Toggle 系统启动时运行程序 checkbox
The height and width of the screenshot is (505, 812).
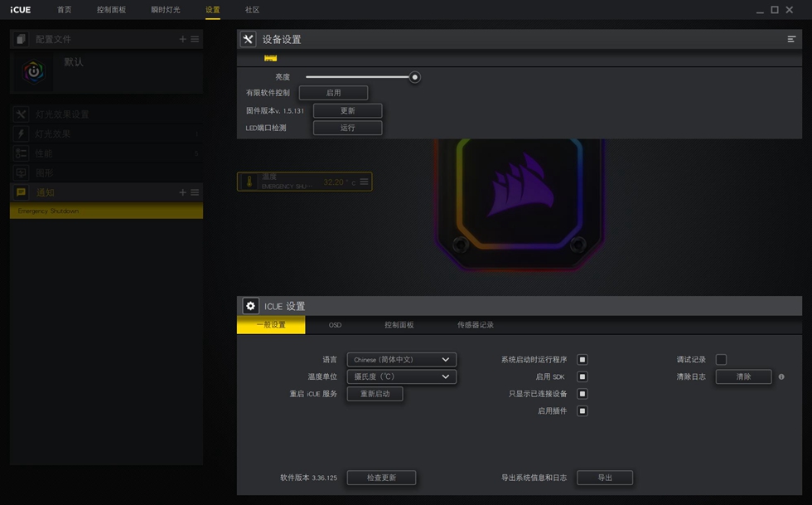(x=582, y=360)
